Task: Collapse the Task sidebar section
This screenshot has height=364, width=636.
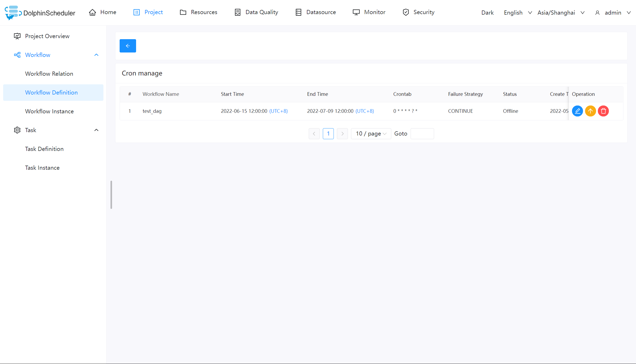Action: pos(96,130)
